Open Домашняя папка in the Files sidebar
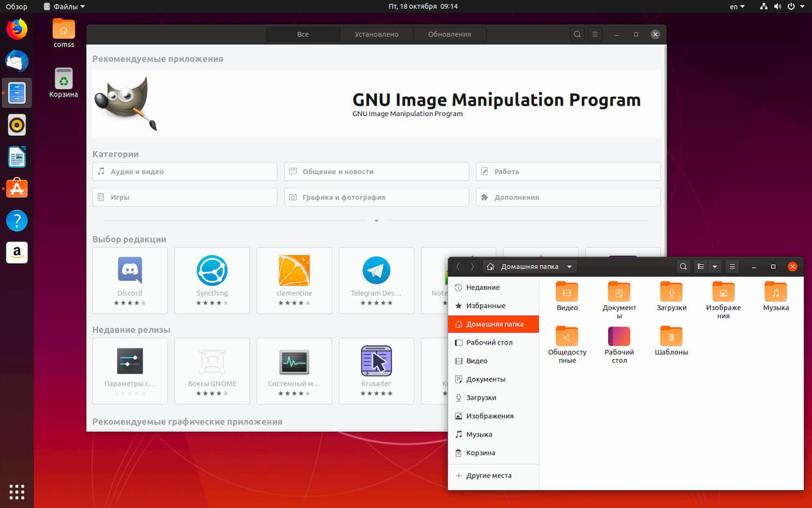The width and height of the screenshot is (812, 508). click(x=494, y=324)
